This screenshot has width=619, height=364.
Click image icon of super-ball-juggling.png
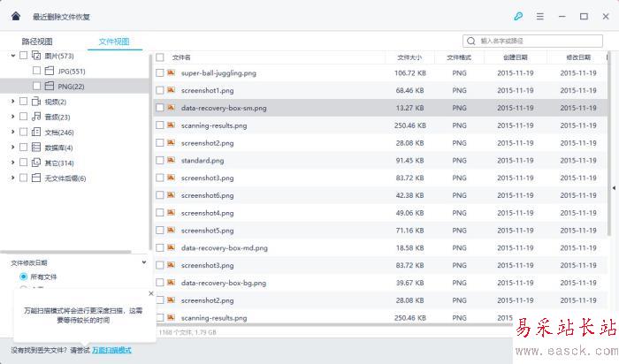pyautogui.click(x=171, y=72)
